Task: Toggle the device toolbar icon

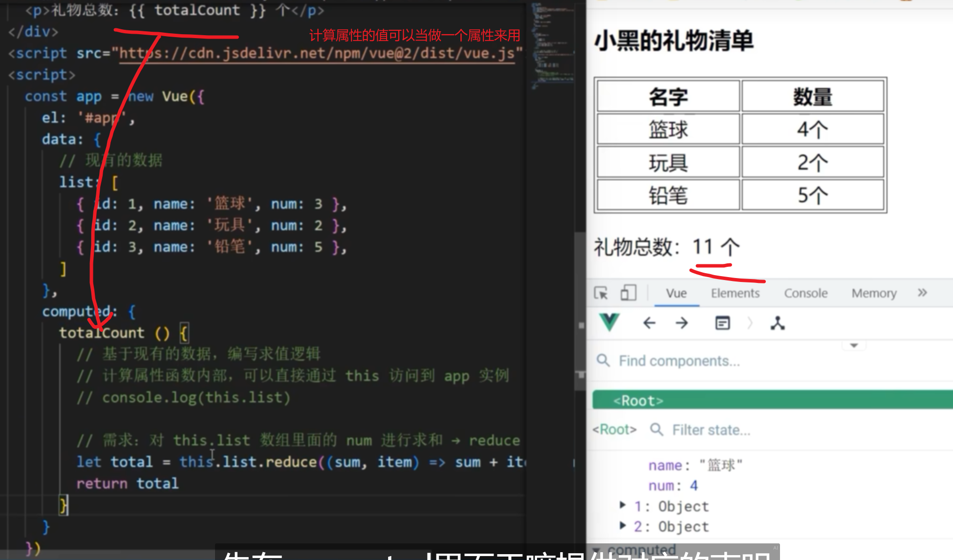Action: (628, 293)
